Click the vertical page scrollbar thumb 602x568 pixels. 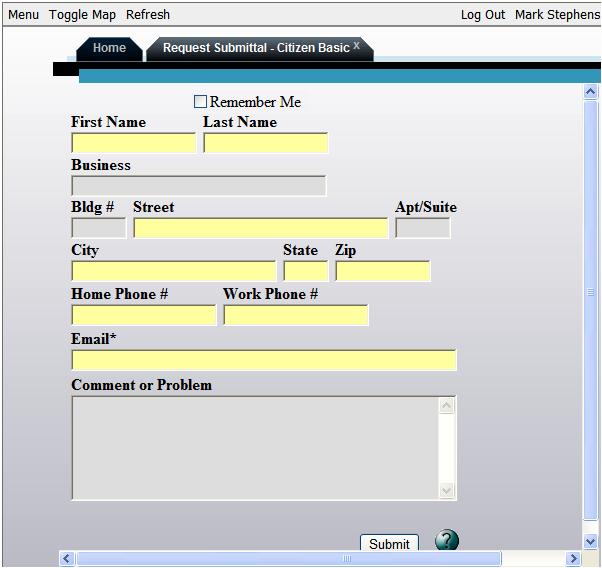tap(590, 310)
